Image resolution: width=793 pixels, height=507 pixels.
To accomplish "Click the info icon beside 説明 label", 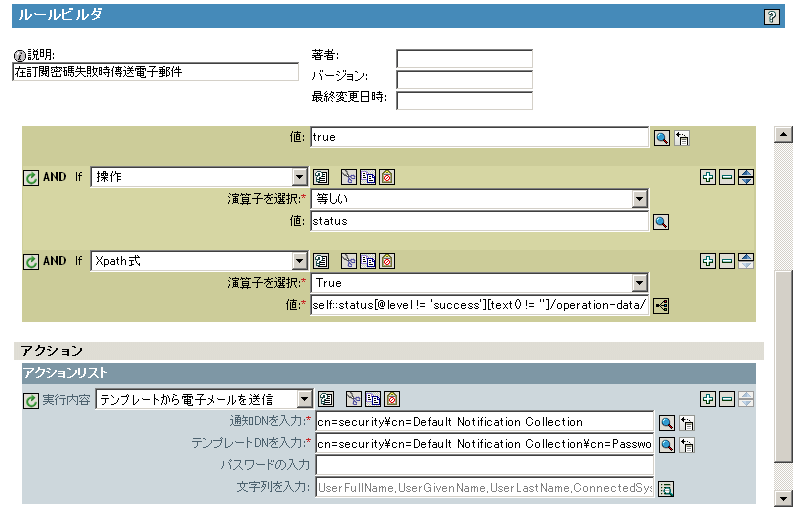I will pos(20,56).
